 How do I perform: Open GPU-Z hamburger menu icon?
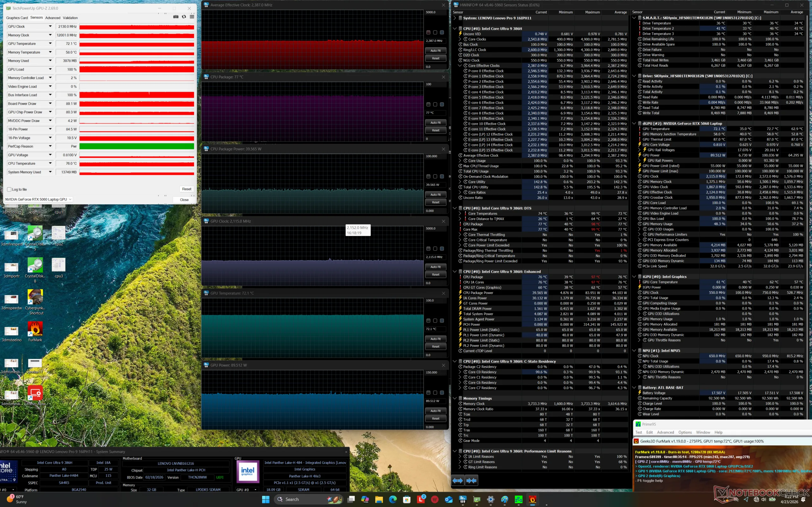(x=192, y=17)
